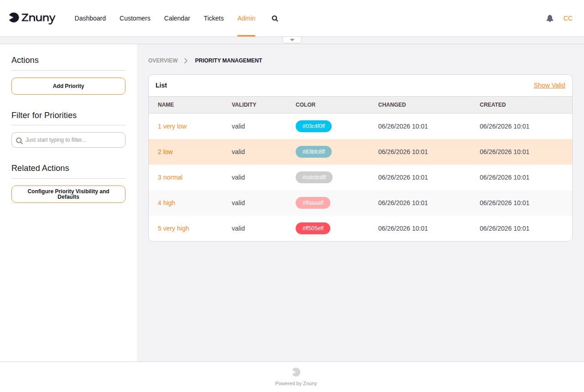Go to the Overview breadcrumb
This screenshot has height=392, width=584.
pyautogui.click(x=163, y=61)
